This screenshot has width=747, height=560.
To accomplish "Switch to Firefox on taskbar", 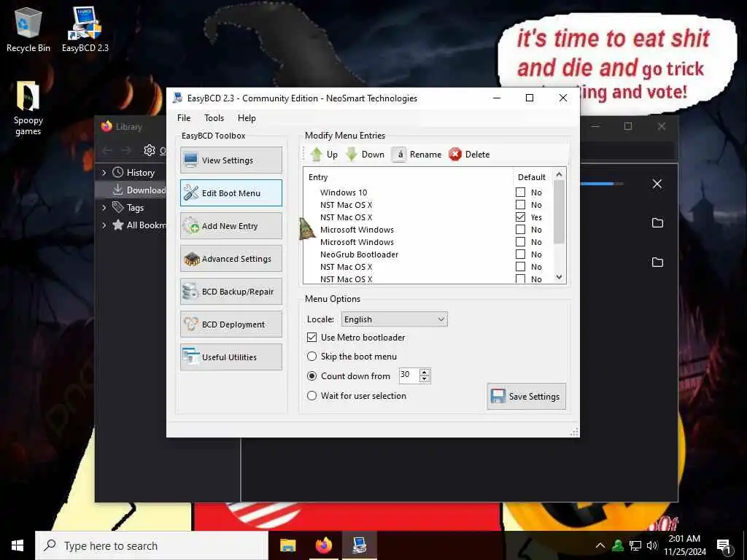I will point(324,545).
